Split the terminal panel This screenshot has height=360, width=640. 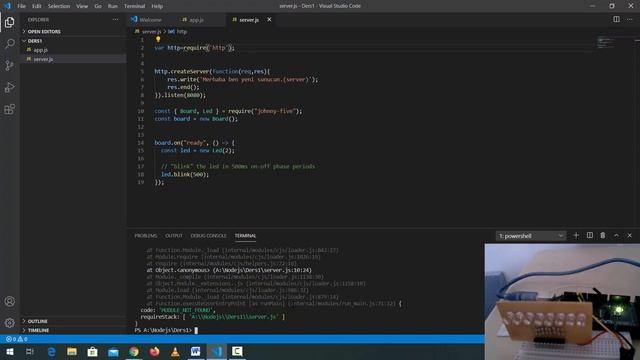[x=589, y=236]
